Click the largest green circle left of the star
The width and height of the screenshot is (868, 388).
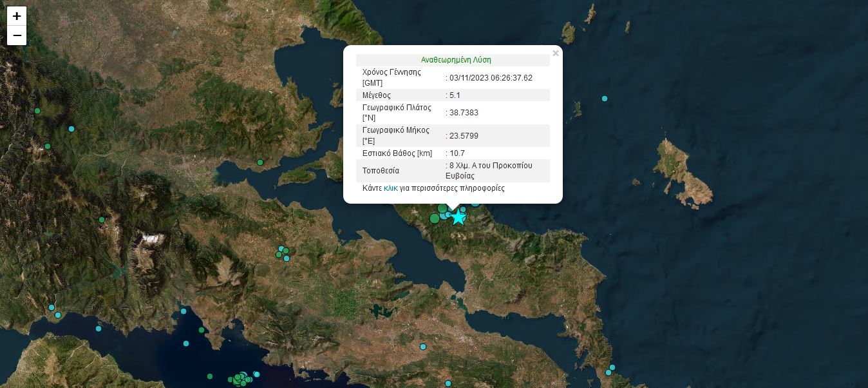(435, 218)
